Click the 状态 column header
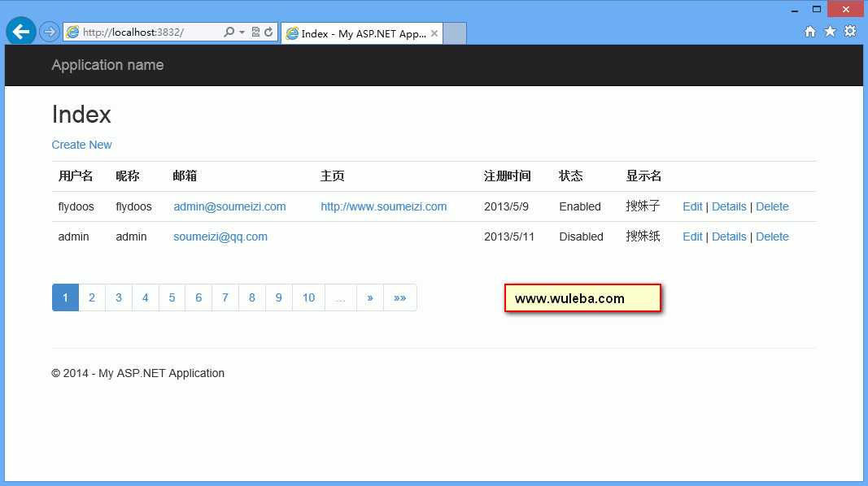Image resolution: width=868 pixels, height=486 pixels. [x=571, y=176]
